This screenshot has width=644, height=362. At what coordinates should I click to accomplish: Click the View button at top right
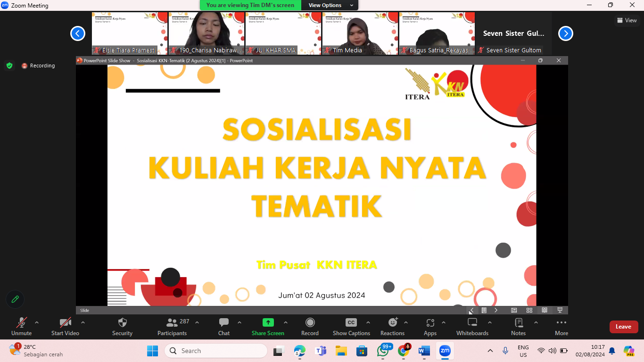[627, 20]
